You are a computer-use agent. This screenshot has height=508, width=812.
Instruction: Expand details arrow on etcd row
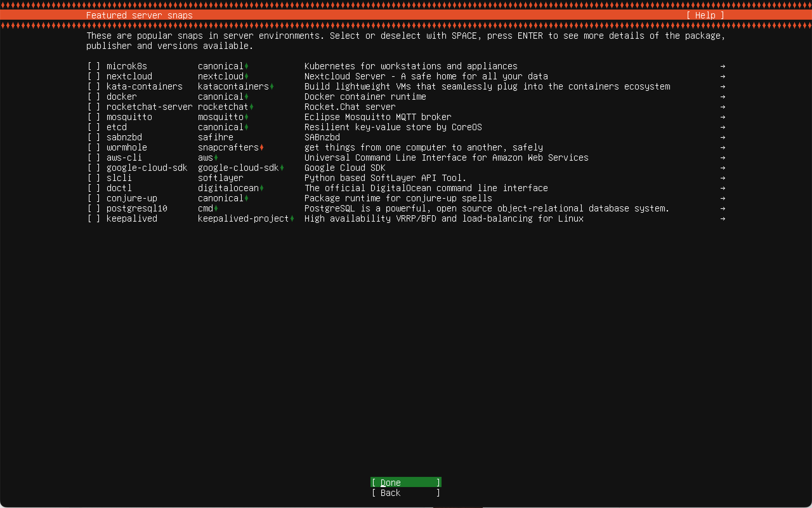(723, 127)
